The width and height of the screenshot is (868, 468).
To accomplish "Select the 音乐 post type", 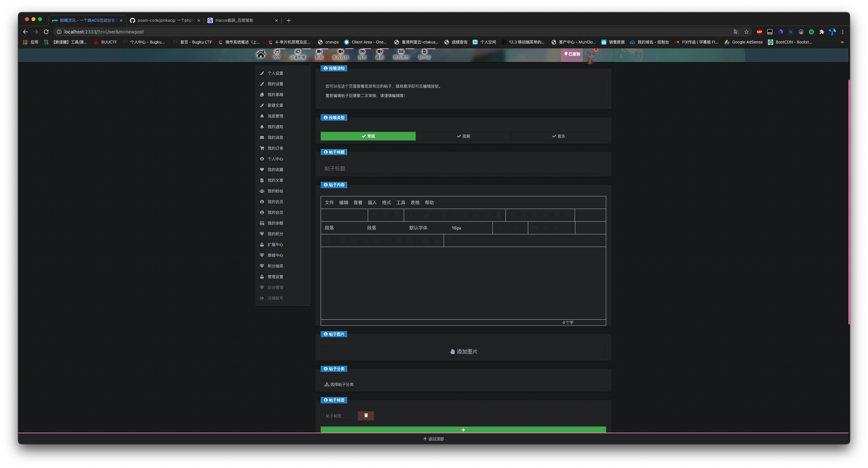I will click(x=558, y=136).
